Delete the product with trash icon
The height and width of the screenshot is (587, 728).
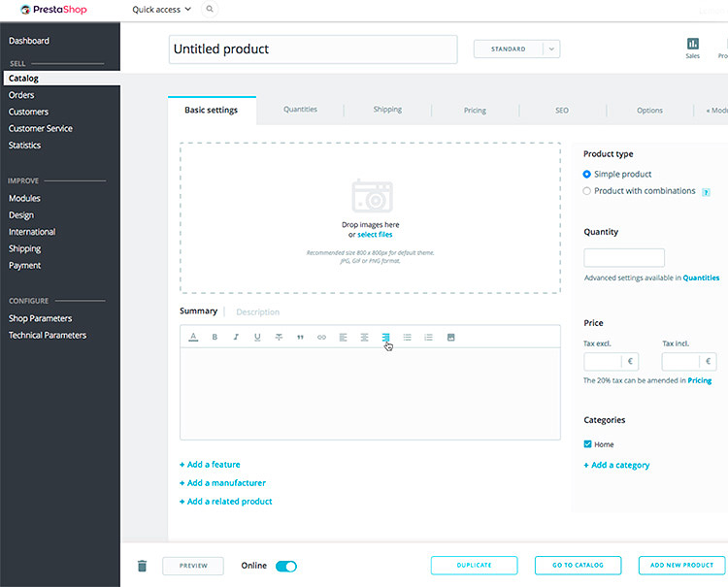(143, 566)
